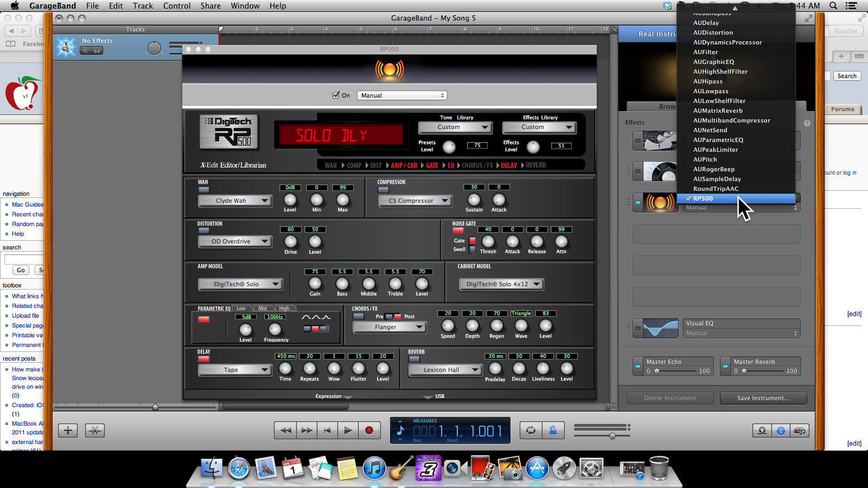Image resolution: width=868 pixels, height=488 pixels.
Task: Select AUDelay from the effects menu
Action: [736, 23]
